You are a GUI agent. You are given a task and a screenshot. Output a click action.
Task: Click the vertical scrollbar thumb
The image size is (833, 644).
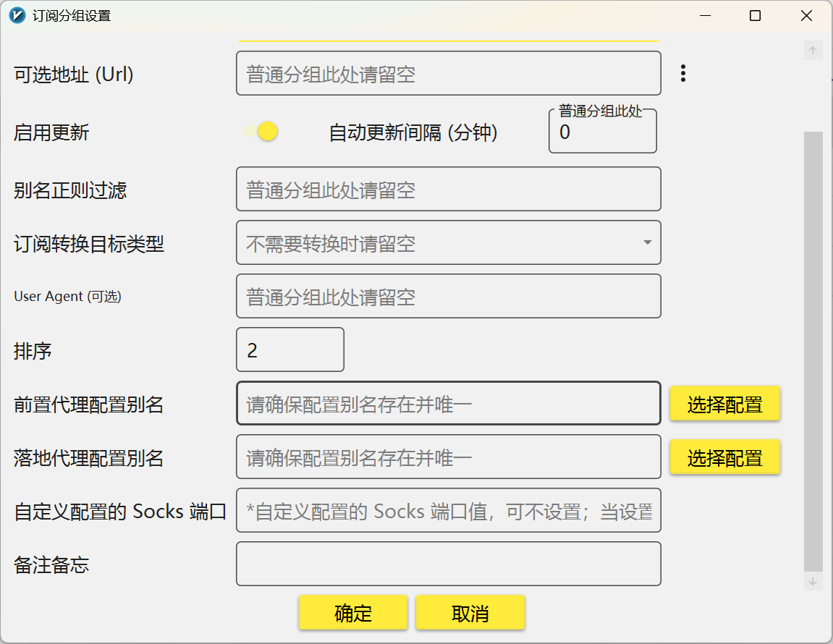pos(813,351)
